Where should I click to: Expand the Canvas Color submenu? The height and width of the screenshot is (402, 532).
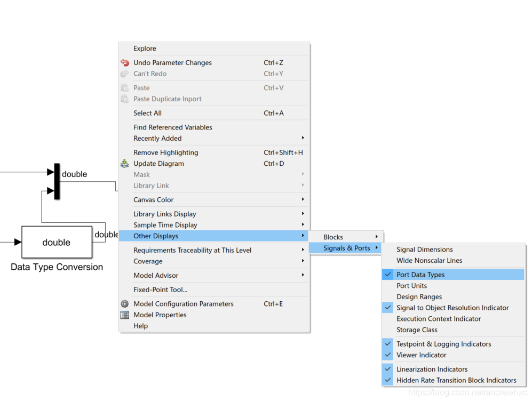[x=214, y=200]
